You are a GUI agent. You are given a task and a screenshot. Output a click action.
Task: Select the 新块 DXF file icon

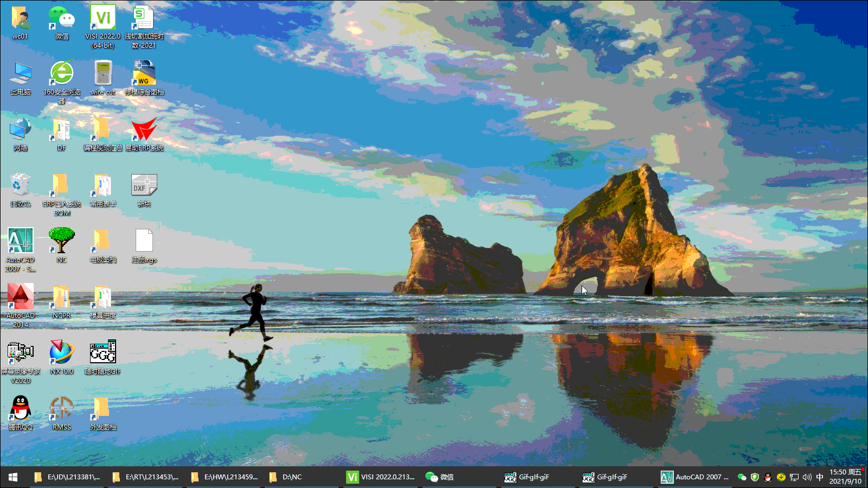tap(144, 190)
